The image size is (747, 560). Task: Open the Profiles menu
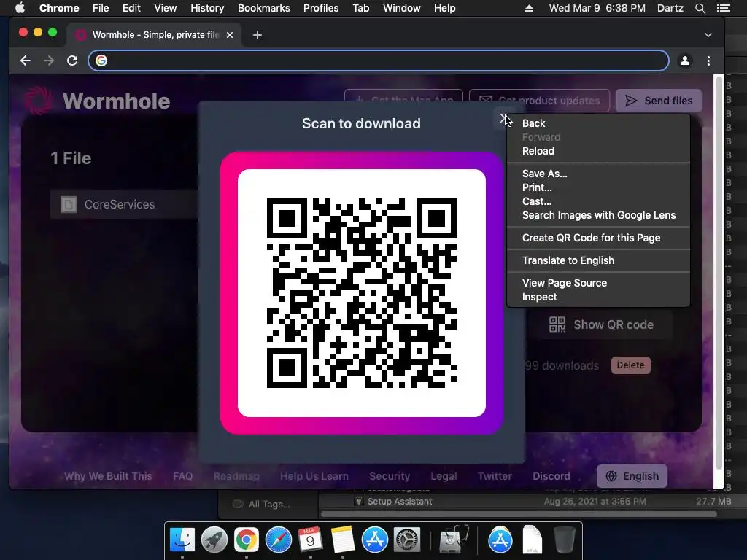(x=321, y=8)
